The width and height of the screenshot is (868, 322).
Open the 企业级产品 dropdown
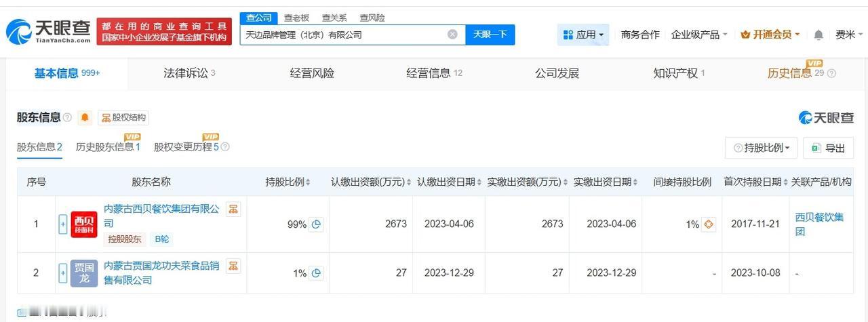[699, 35]
